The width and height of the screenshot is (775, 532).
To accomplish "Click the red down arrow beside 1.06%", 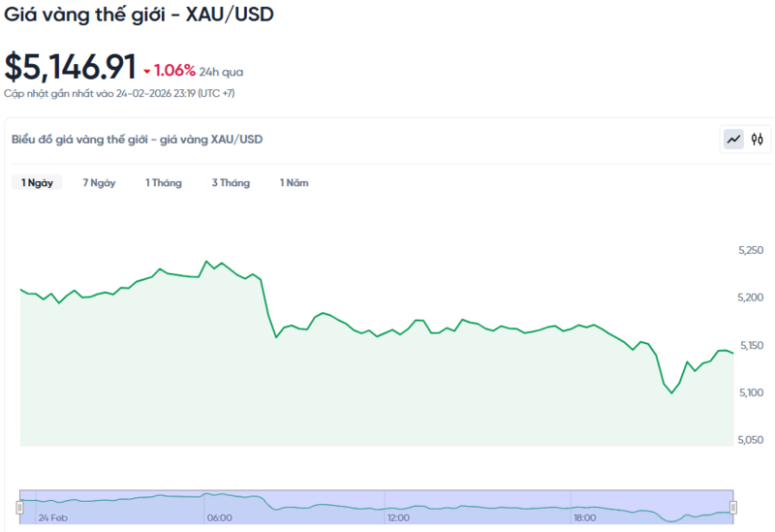I will pyautogui.click(x=147, y=72).
